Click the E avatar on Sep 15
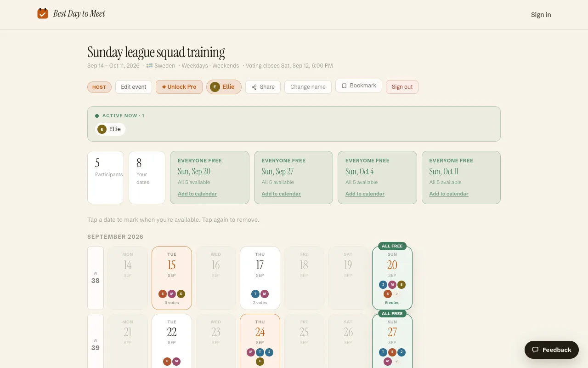 click(181, 294)
